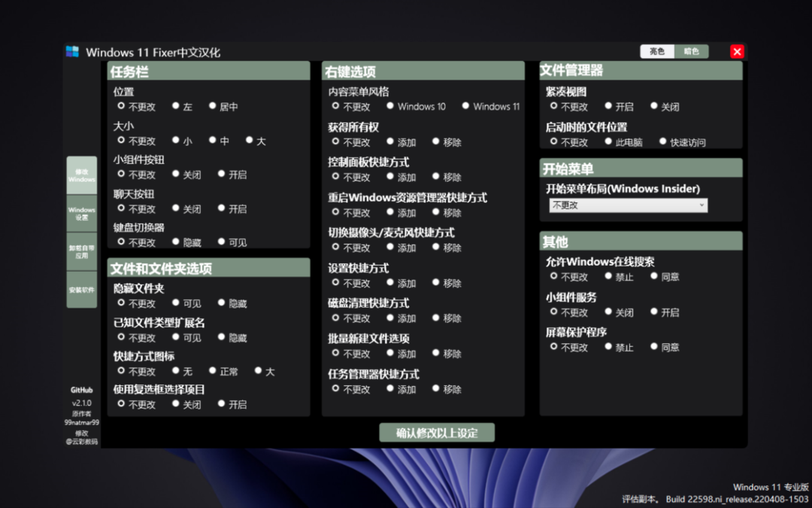Turn 小组件按钮 to 关闭

(187, 175)
